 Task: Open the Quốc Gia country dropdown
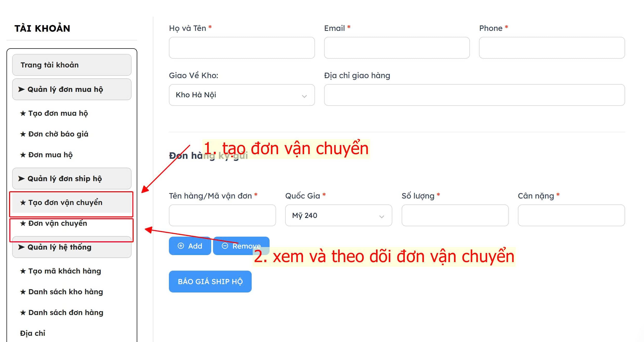click(339, 215)
